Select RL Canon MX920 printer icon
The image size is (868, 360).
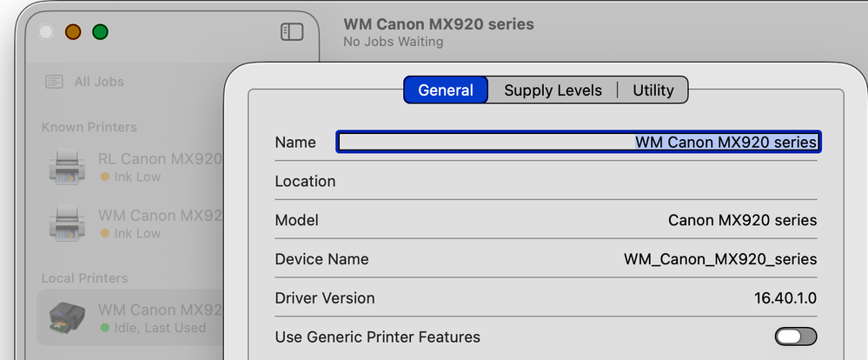[67, 167]
